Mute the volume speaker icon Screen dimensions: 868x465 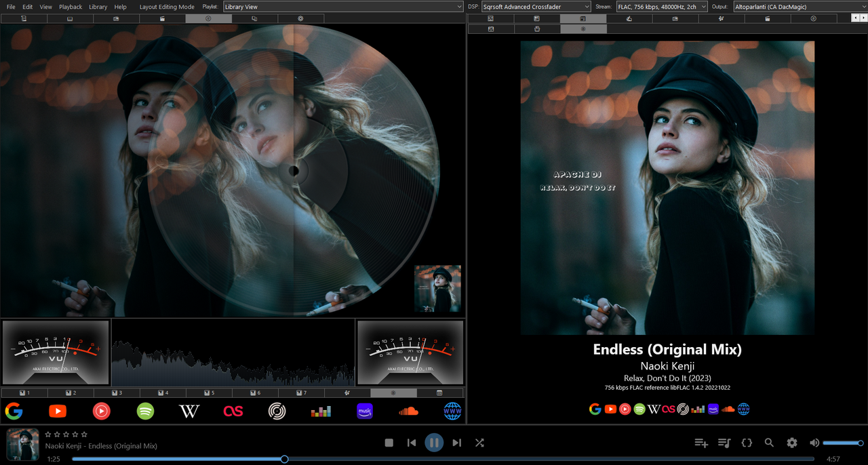click(814, 443)
